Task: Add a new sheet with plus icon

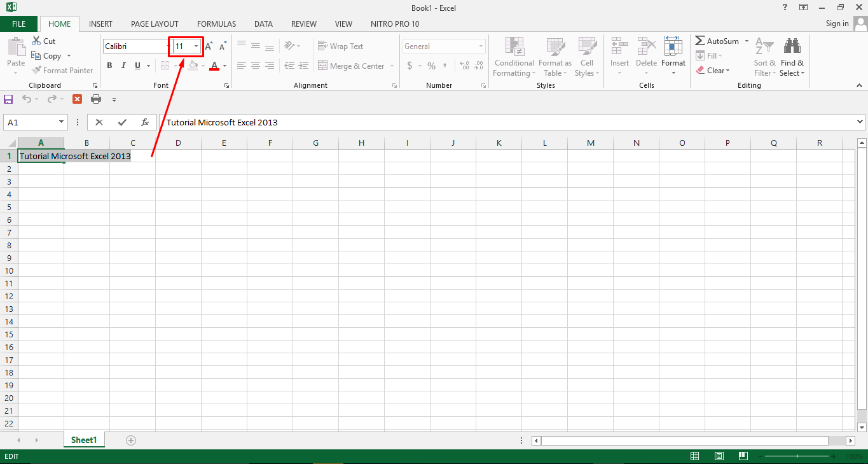Action: click(x=131, y=440)
